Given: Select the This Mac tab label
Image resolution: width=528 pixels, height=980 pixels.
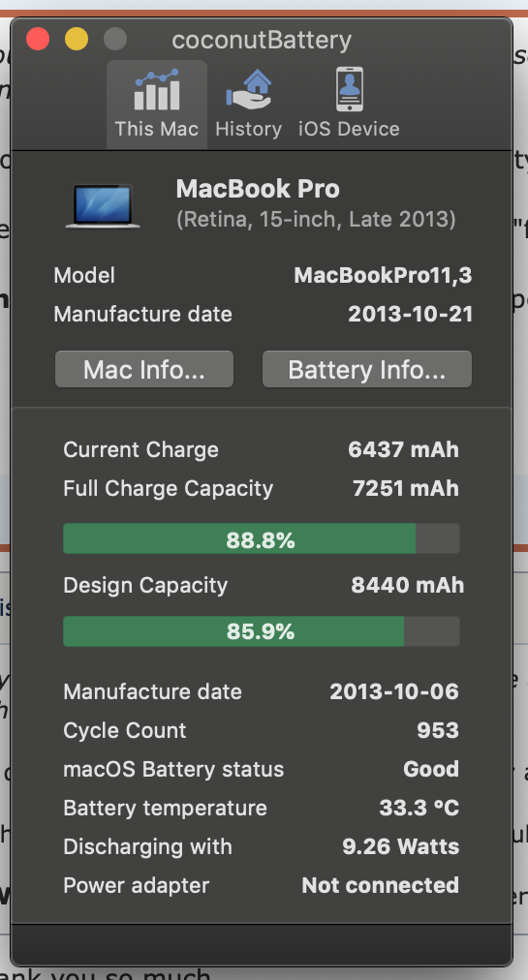Looking at the screenshot, I should 156,129.
